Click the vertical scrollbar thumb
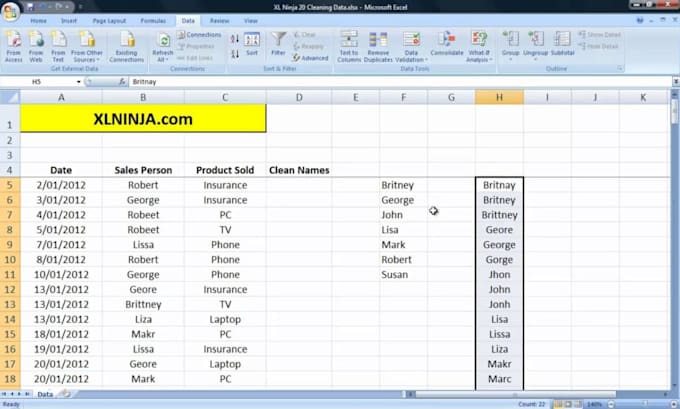Image resolution: width=680 pixels, height=409 pixels. tap(675, 113)
